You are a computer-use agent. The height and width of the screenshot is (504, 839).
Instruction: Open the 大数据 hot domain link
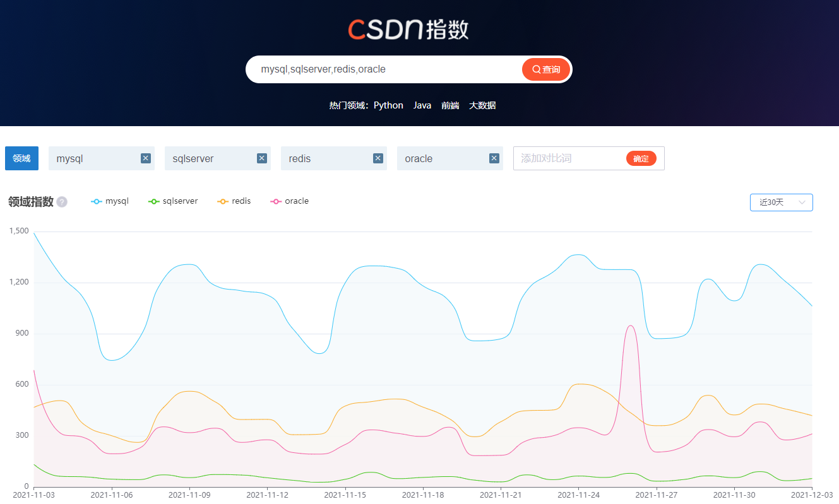pyautogui.click(x=482, y=105)
